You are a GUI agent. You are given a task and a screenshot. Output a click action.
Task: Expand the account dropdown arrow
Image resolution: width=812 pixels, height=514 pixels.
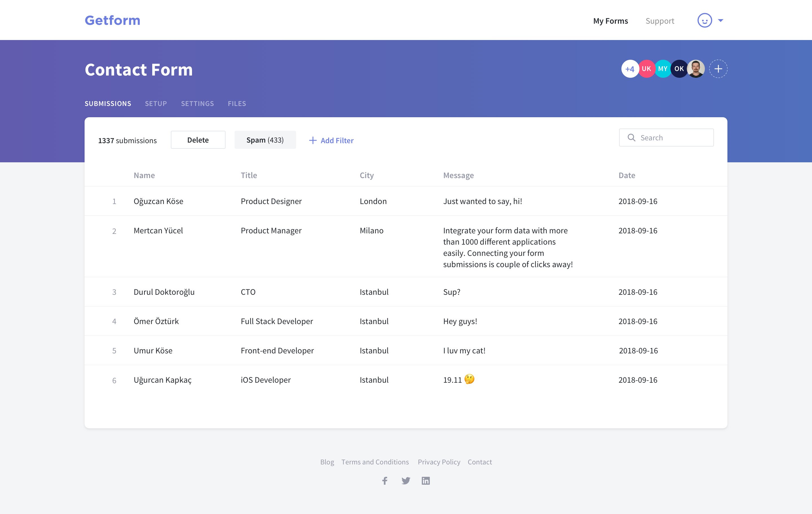pos(721,21)
